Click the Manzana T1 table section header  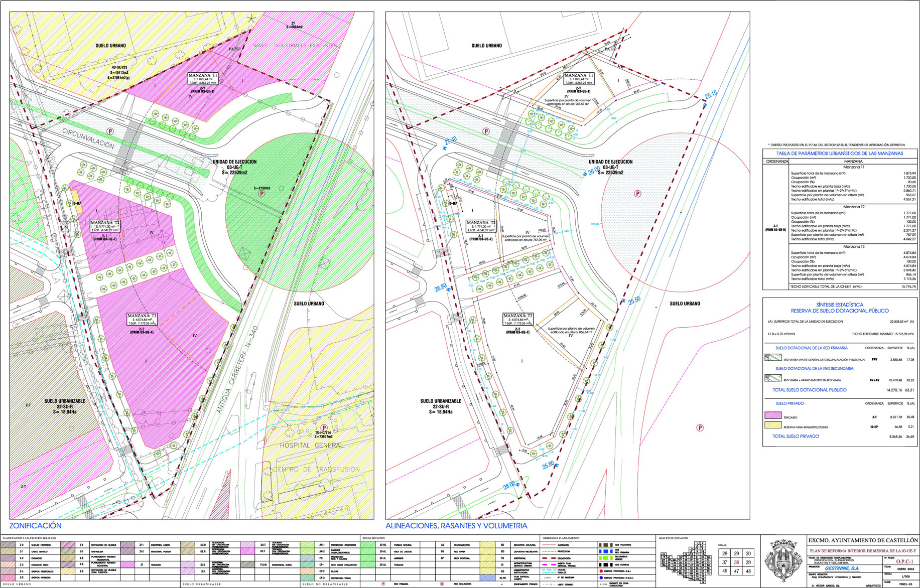point(854,167)
